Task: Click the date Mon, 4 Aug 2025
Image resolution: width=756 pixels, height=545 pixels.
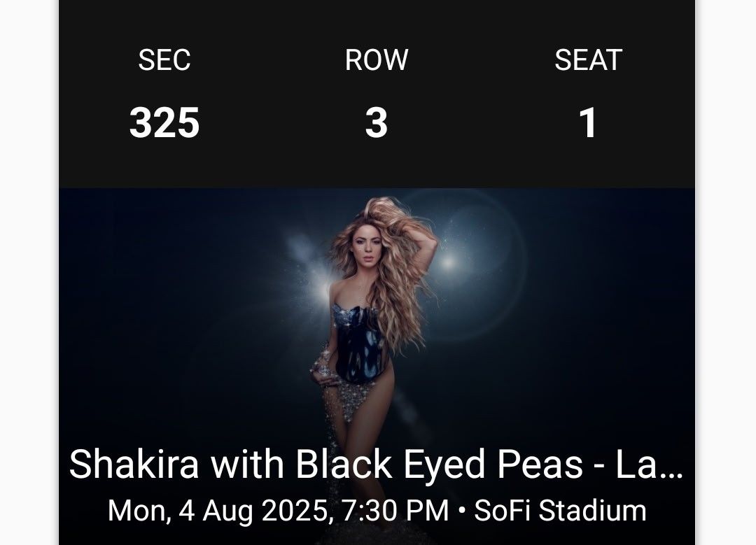Action: point(217,510)
